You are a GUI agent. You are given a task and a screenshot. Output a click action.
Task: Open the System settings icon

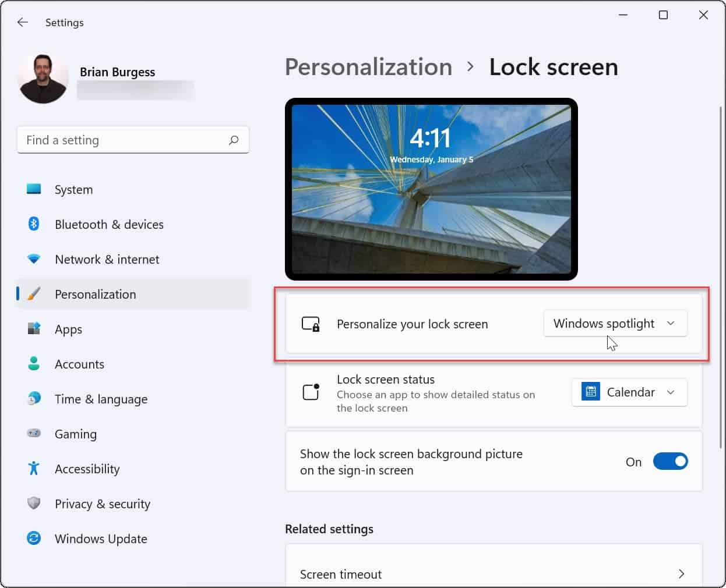click(33, 189)
